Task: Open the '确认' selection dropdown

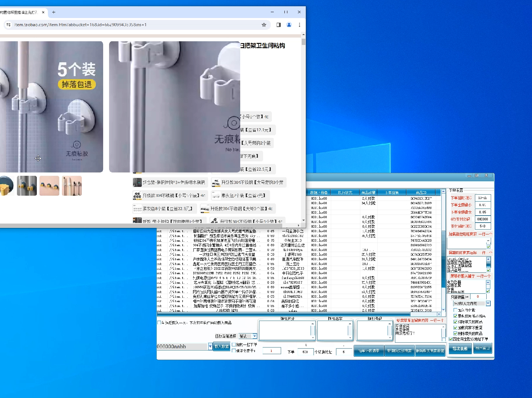Action: tap(255, 336)
